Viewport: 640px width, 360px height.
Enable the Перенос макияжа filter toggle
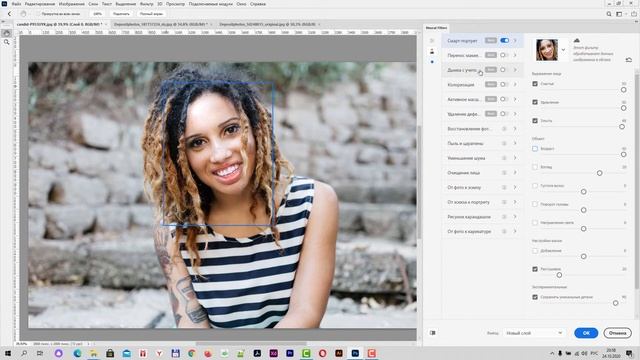tap(504, 55)
